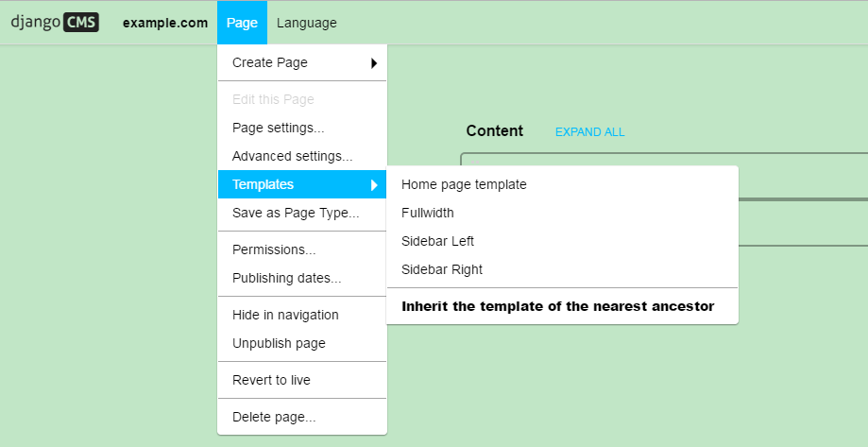Open Page settings dialog

tap(278, 128)
